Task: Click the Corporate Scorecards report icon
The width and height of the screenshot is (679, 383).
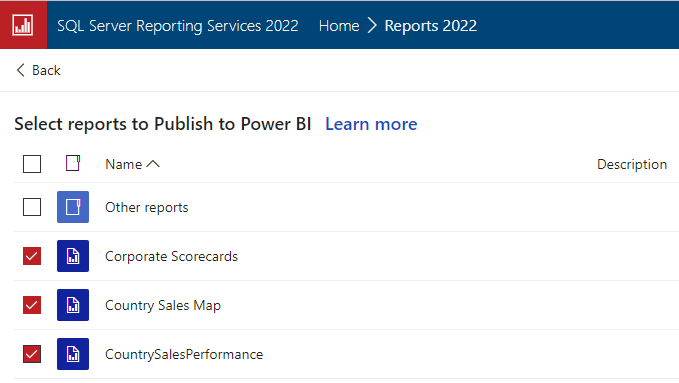Action: (x=73, y=256)
